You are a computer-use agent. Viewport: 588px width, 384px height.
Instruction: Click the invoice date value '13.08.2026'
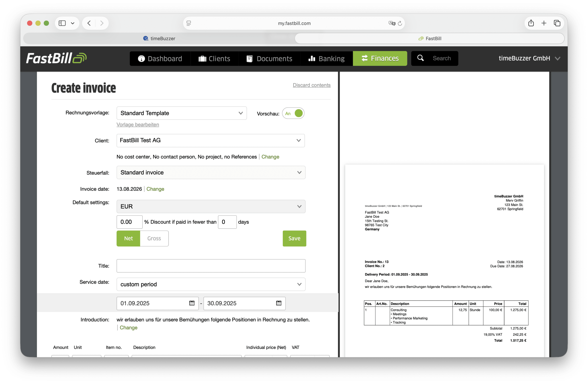[129, 189]
